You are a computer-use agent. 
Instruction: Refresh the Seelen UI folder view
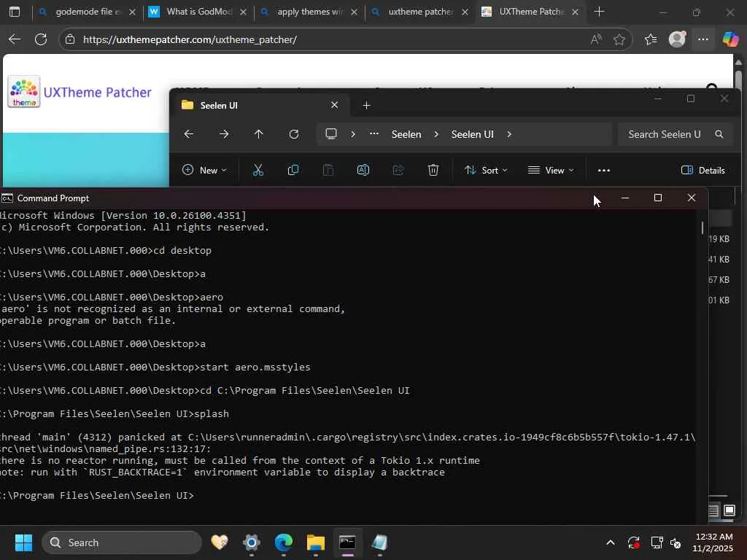(294, 134)
